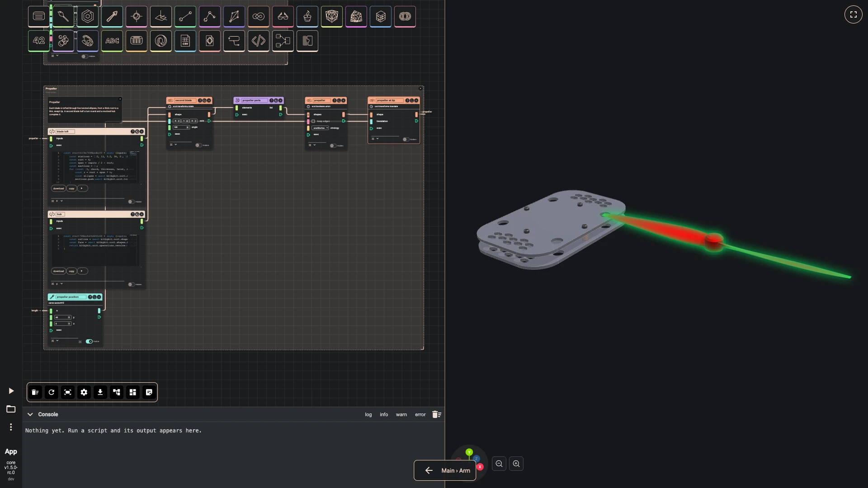Screen dimensions: 868x488
Task: Filter console by 'info'
Action: pos(384,414)
